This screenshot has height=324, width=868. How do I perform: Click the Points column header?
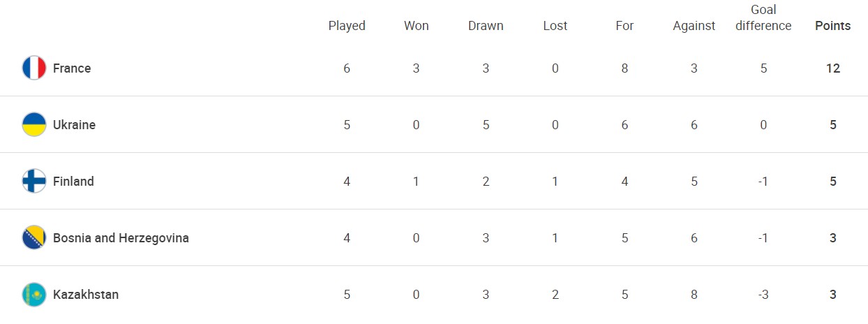pyautogui.click(x=833, y=26)
